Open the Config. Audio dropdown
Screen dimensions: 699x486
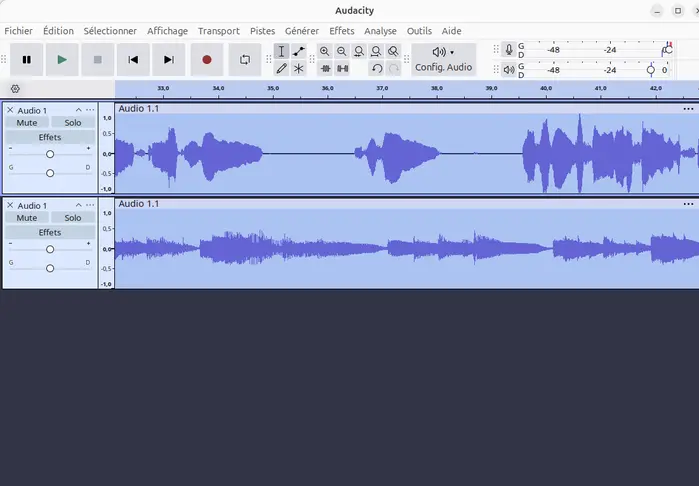[x=444, y=60]
